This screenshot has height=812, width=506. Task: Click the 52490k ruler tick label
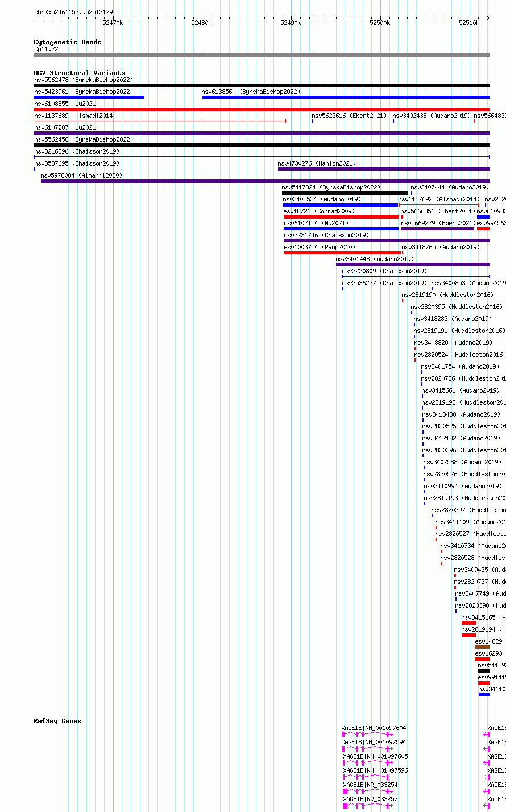(291, 23)
